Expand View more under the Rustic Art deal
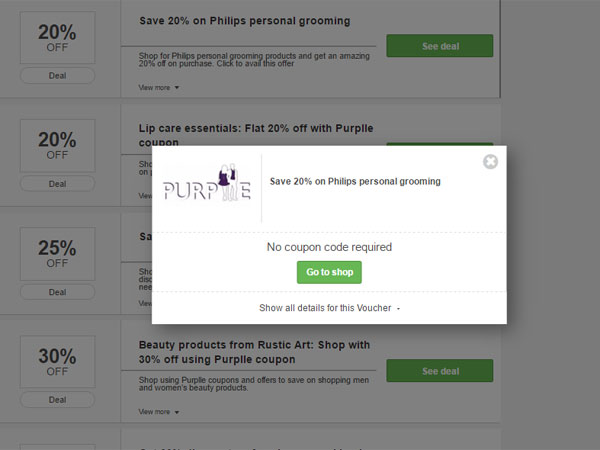This screenshot has height=450, width=600. tap(159, 411)
